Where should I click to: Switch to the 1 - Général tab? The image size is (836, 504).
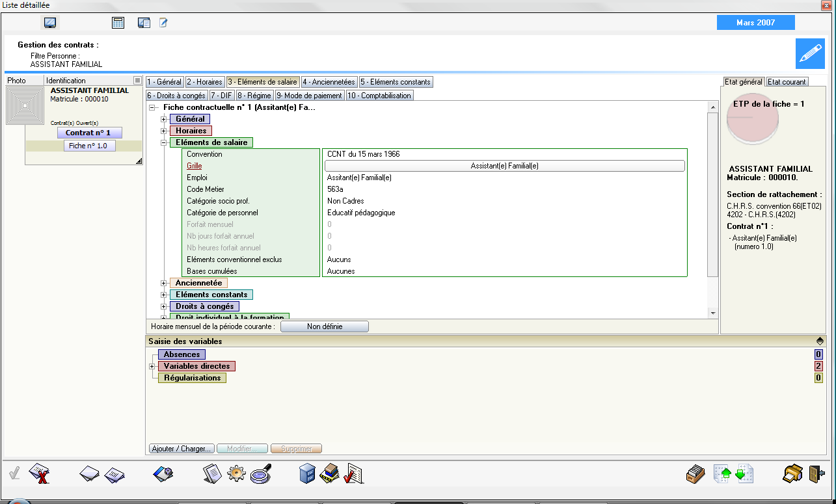pyautogui.click(x=164, y=82)
